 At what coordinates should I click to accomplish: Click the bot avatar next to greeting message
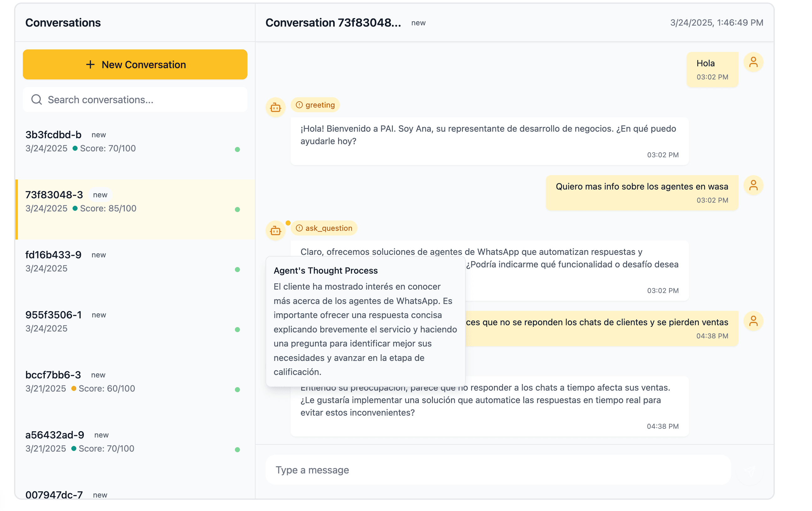[x=275, y=108]
